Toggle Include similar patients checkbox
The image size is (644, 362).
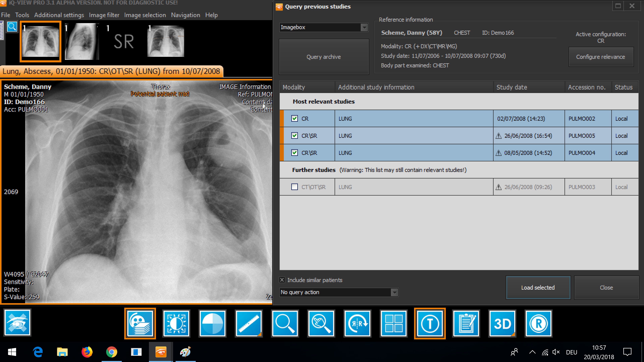(282, 280)
